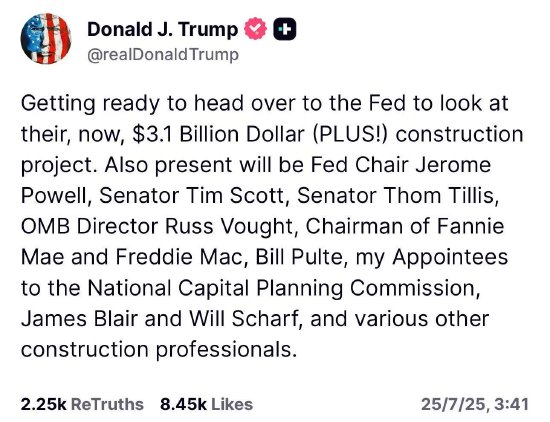
Task: Click the red verified checkmark badge
Action: [255, 29]
